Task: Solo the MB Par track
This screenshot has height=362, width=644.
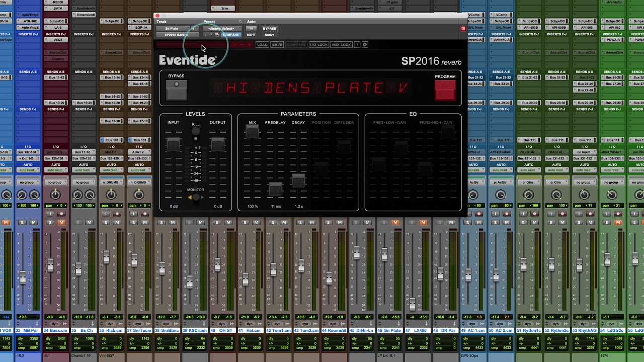Action: pyautogui.click(x=22, y=222)
